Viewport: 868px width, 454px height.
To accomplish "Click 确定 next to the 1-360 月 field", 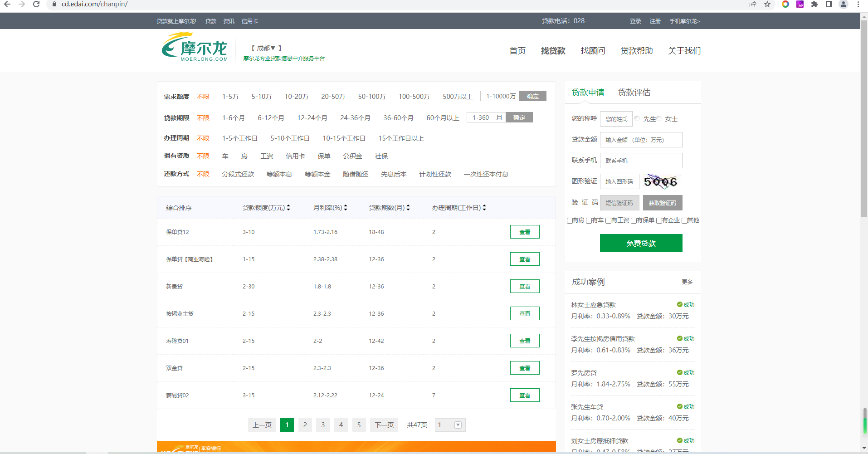I will click(x=519, y=117).
